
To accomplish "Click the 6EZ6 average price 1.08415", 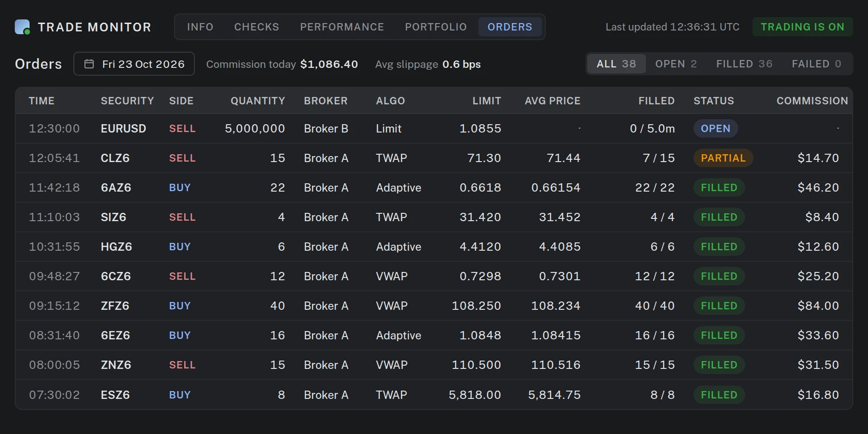I will pyautogui.click(x=556, y=335).
